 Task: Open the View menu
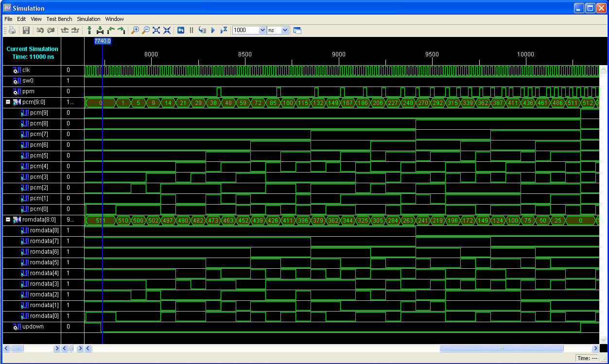(x=36, y=19)
